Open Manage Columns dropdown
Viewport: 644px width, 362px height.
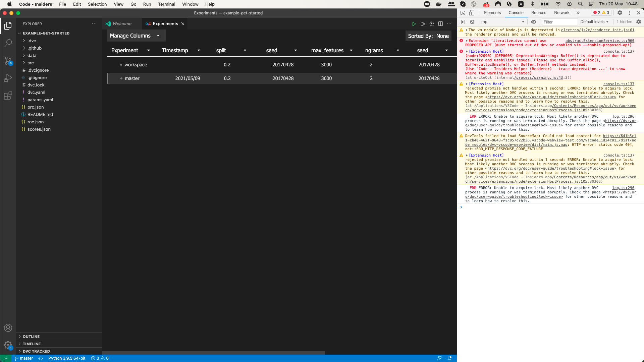pyautogui.click(x=136, y=36)
